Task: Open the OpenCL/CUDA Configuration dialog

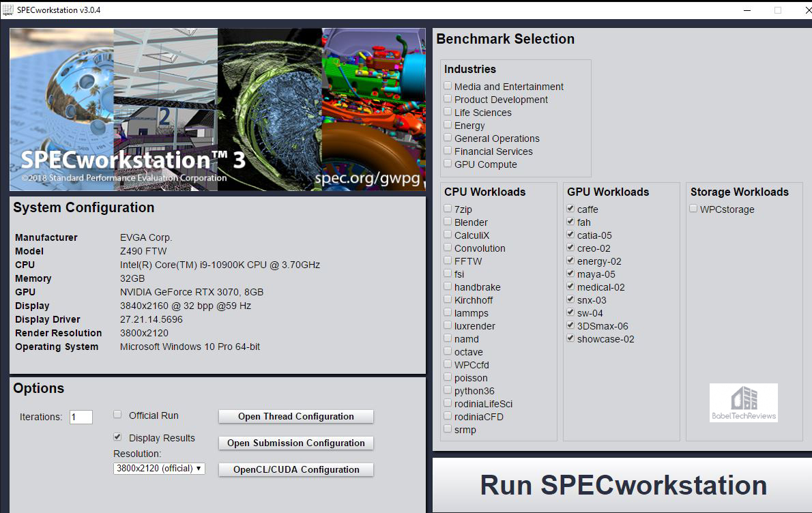Action: click(x=295, y=469)
